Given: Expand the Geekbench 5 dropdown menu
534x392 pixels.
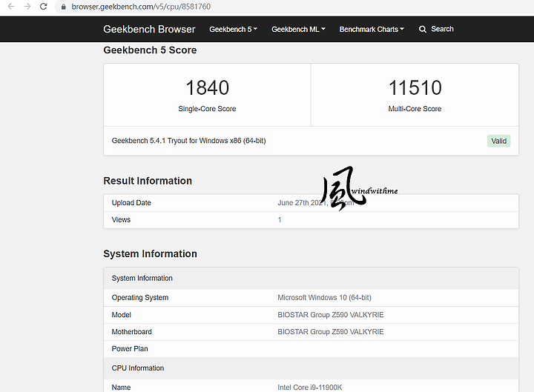Looking at the screenshot, I should pyautogui.click(x=234, y=29).
